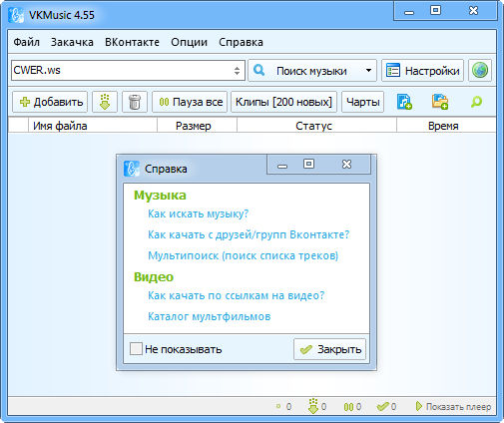Click the green globe icon
The image size is (504, 423).
point(480,71)
